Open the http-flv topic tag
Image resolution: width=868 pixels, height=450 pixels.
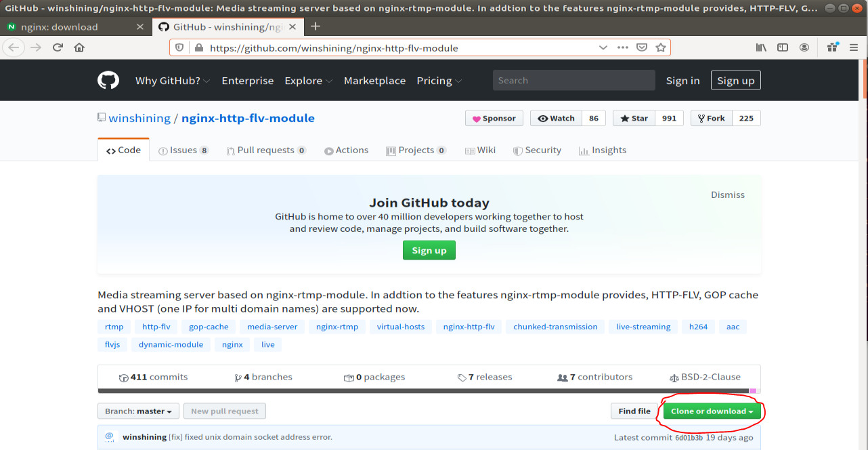156,327
